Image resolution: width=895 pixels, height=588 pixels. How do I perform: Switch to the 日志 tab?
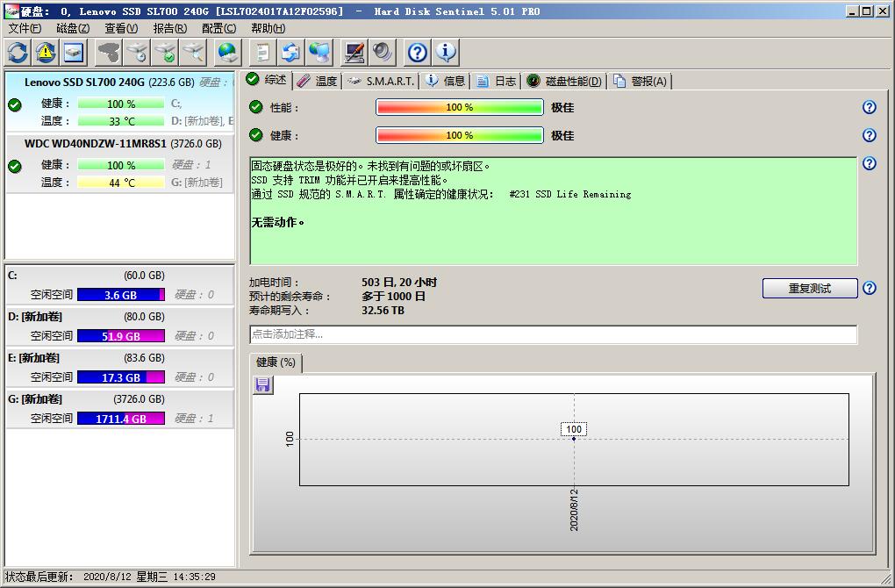click(x=496, y=81)
